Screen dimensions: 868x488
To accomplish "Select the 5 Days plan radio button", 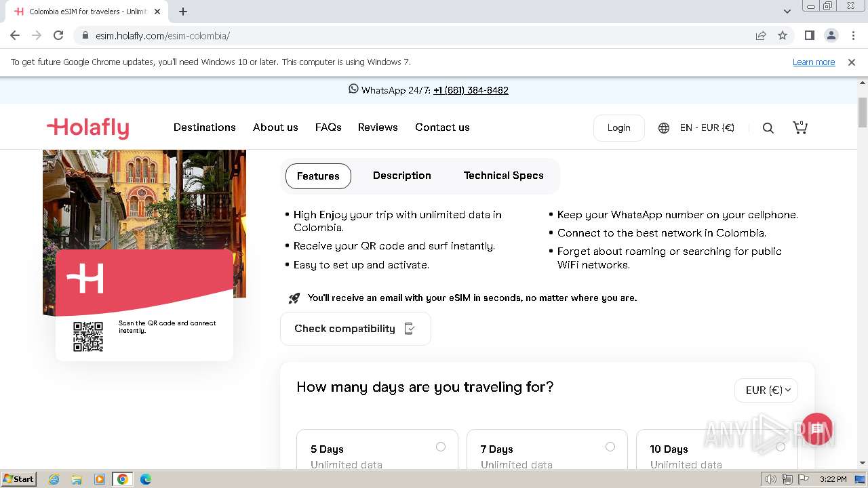I will point(441,447).
